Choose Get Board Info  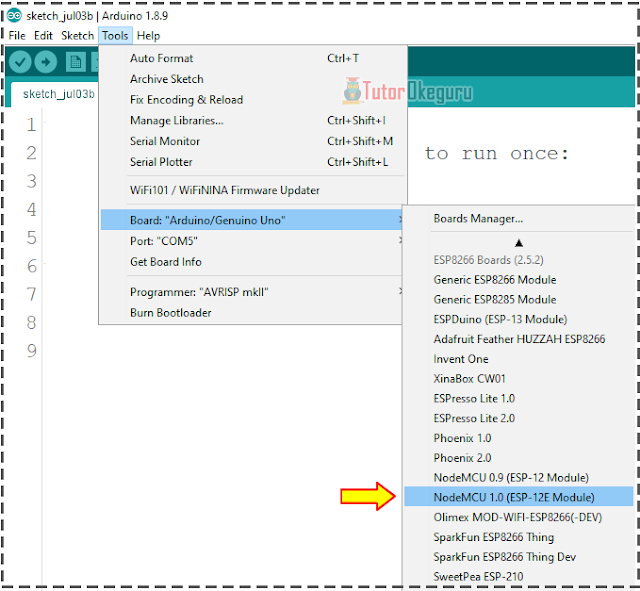click(252, 262)
